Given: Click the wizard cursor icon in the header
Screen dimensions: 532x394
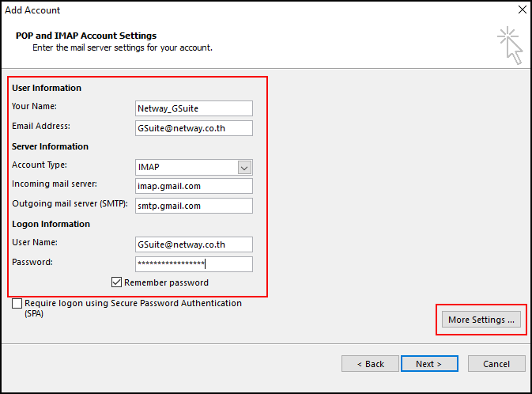Looking at the screenshot, I should coord(510,45).
